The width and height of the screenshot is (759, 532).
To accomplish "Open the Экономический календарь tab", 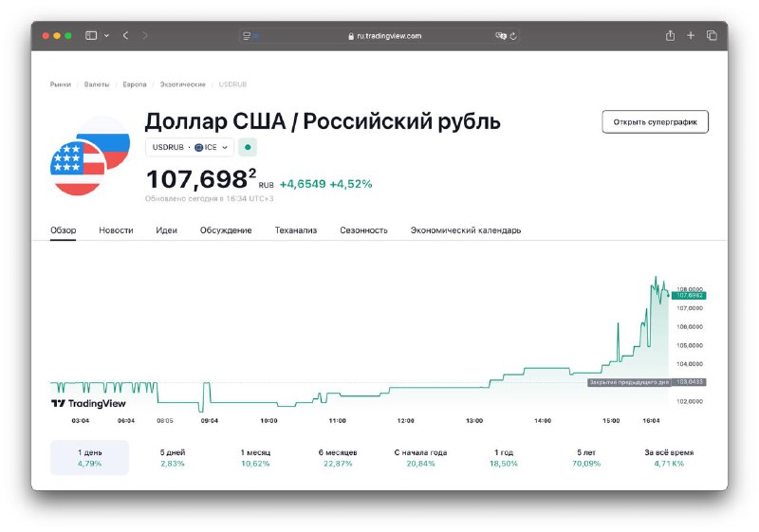I will click(x=466, y=230).
